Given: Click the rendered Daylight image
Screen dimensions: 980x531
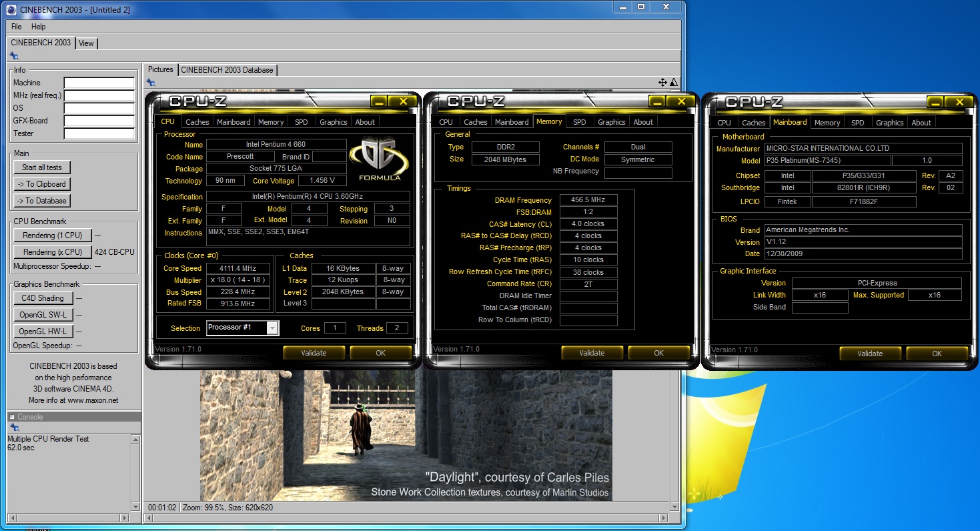Looking at the screenshot, I should point(406,435).
